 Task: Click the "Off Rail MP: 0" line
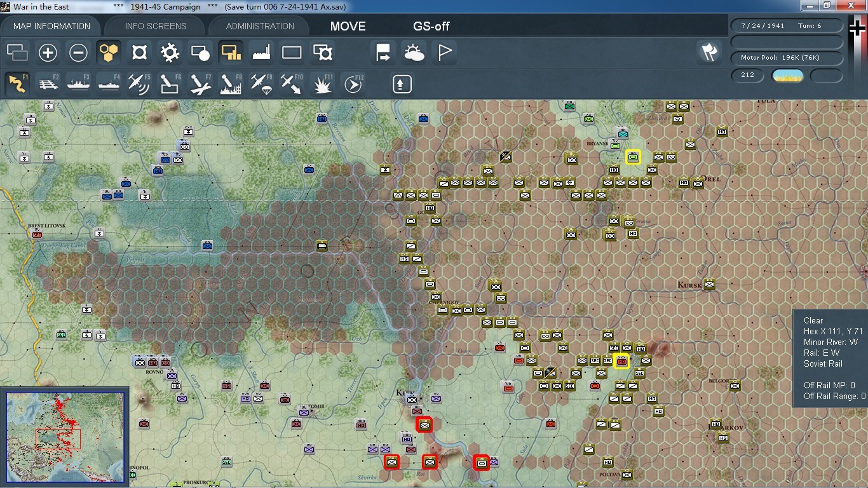tap(829, 385)
